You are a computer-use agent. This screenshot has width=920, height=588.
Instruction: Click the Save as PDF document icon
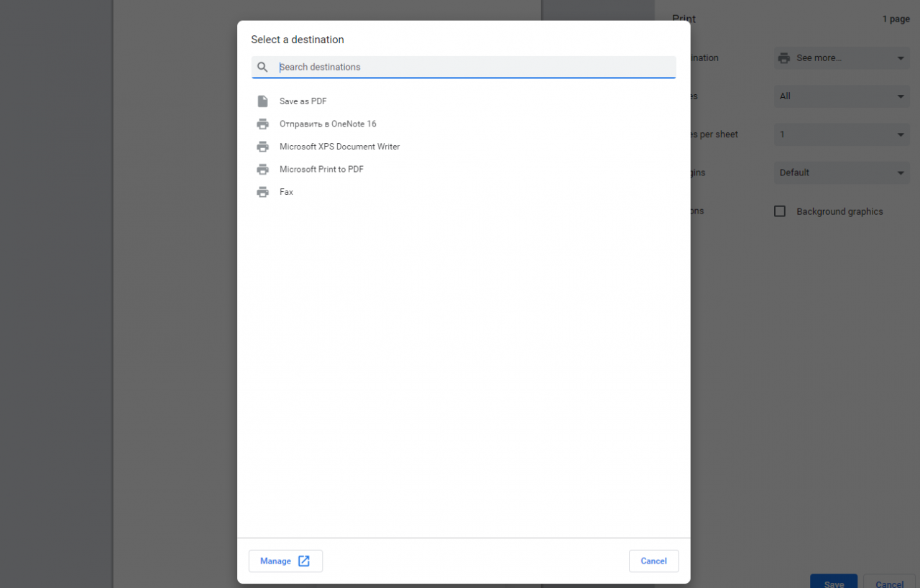tap(262, 101)
